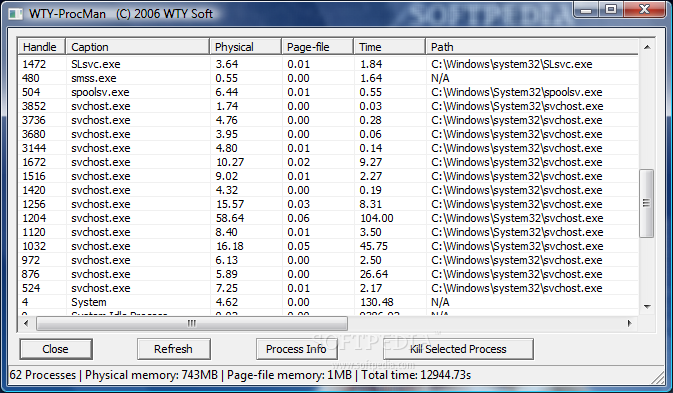Sort by the Handle column header
This screenshot has height=393, width=673.
pos(41,47)
